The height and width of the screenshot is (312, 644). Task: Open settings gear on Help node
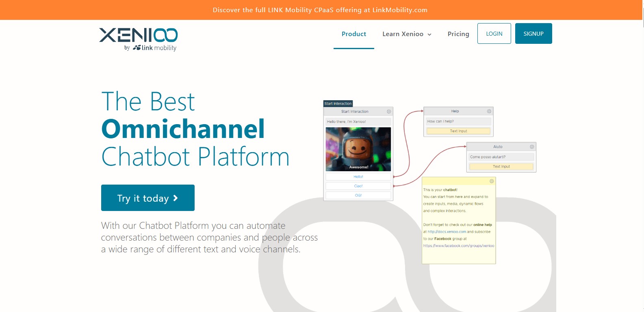pyautogui.click(x=489, y=111)
